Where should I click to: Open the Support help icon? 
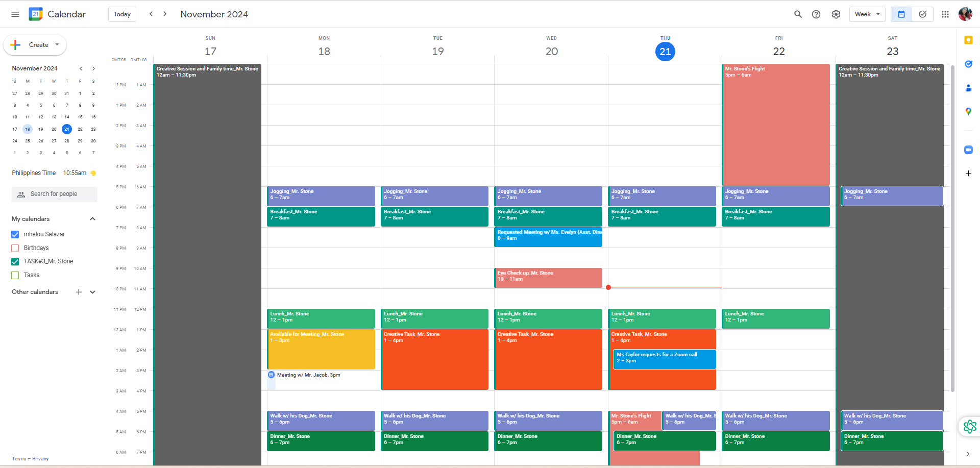click(816, 14)
